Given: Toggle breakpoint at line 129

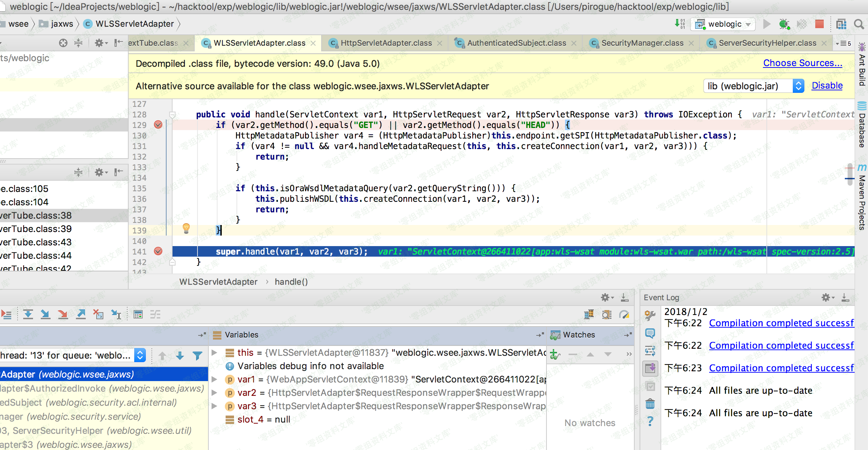Looking at the screenshot, I should point(158,125).
